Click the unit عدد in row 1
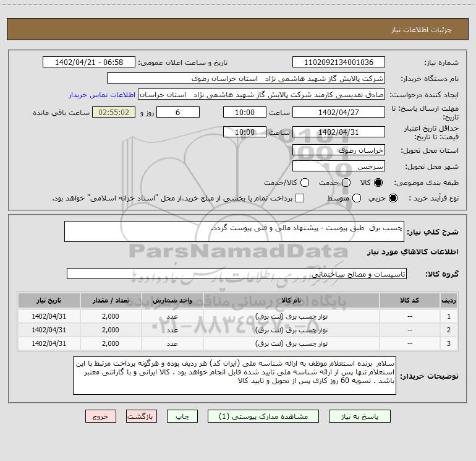 tap(172, 317)
